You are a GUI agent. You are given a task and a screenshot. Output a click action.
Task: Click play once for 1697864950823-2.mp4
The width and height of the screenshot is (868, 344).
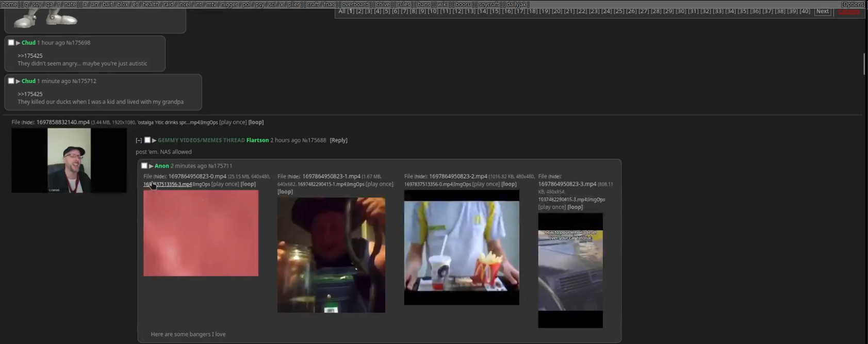[486, 184]
